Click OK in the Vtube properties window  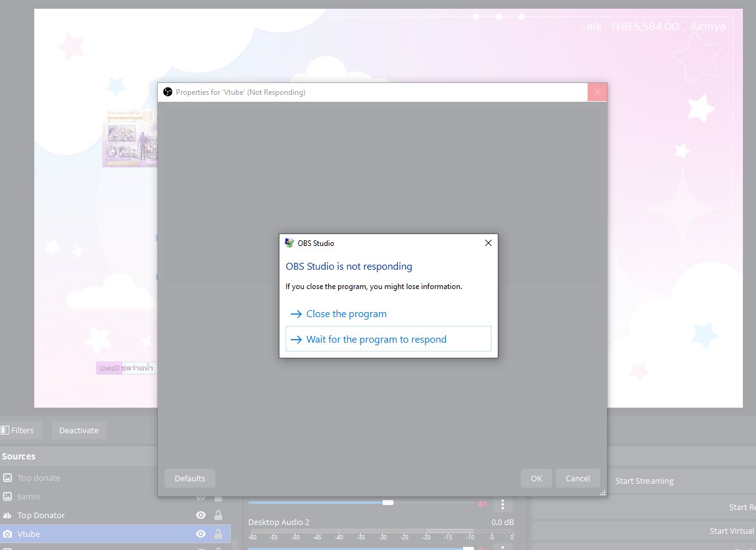point(536,478)
